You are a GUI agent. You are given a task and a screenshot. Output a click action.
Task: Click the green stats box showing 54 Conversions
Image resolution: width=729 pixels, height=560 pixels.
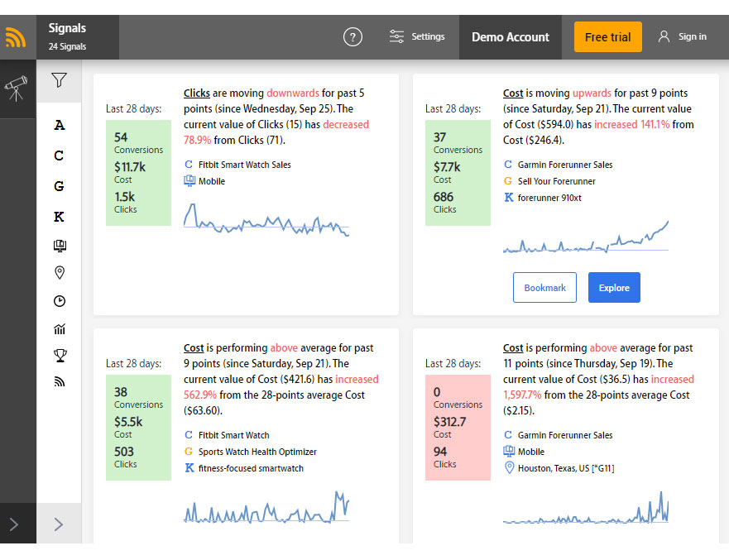pos(138,173)
